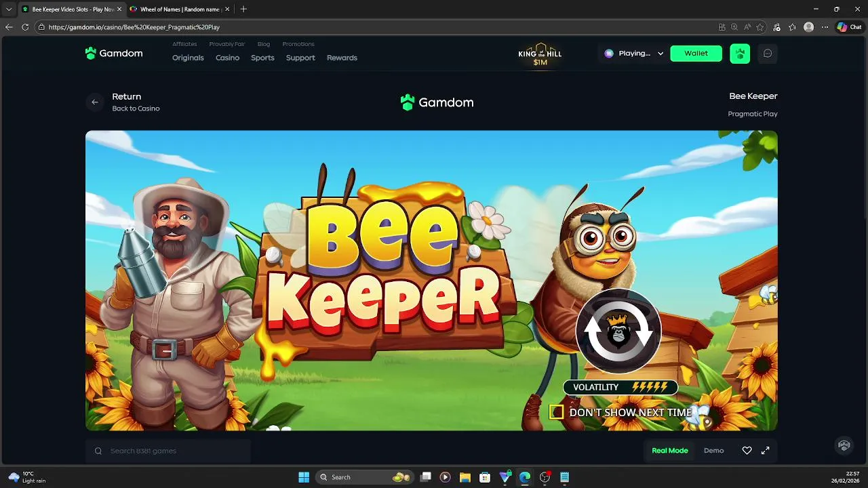868x488 pixels.
Task: Click the green paw rewards button
Action: (740, 54)
